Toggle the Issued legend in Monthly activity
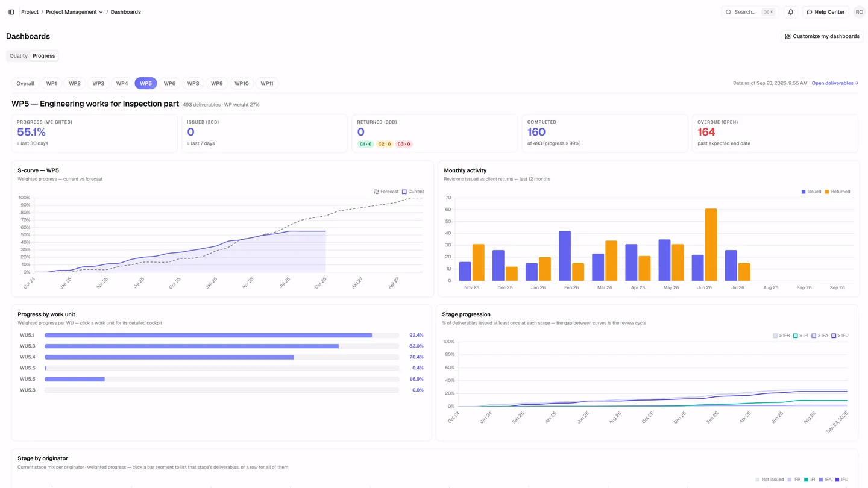This screenshot has width=868, height=488. tap(811, 192)
